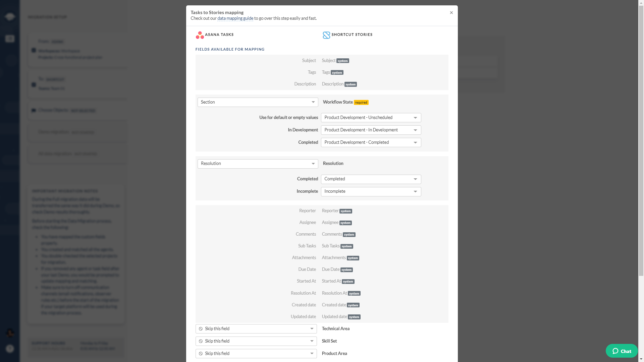Open the Incomplete resolution value dropdown
The width and height of the screenshot is (644, 362).
[x=371, y=191]
